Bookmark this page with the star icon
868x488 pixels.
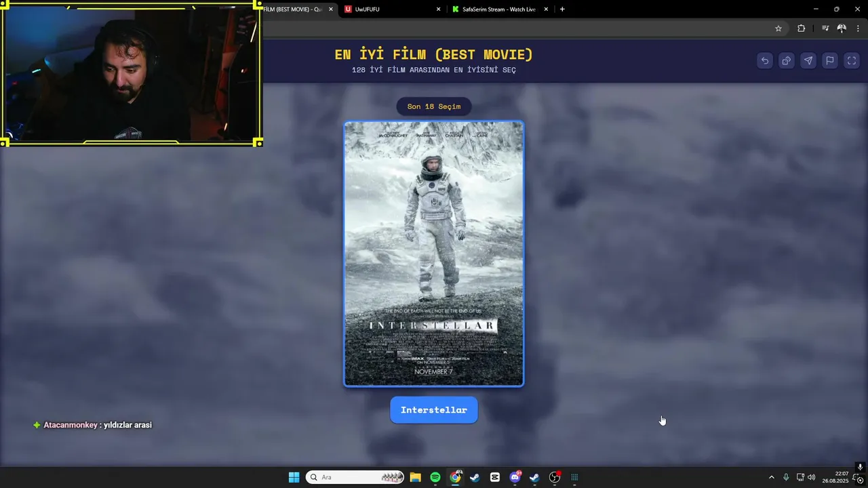[x=778, y=28]
